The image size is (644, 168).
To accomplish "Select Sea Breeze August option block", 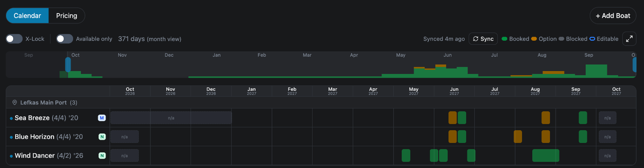I will [x=546, y=118].
